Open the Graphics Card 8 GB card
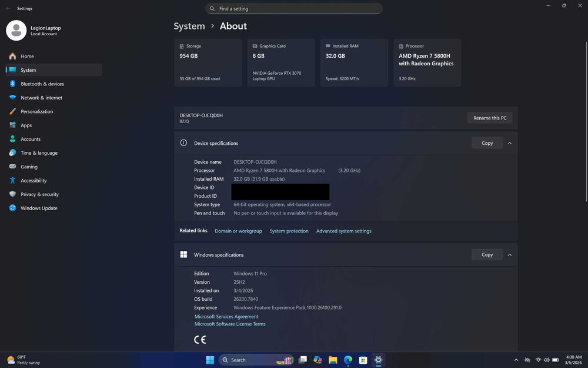The width and height of the screenshot is (588, 368). (x=281, y=63)
